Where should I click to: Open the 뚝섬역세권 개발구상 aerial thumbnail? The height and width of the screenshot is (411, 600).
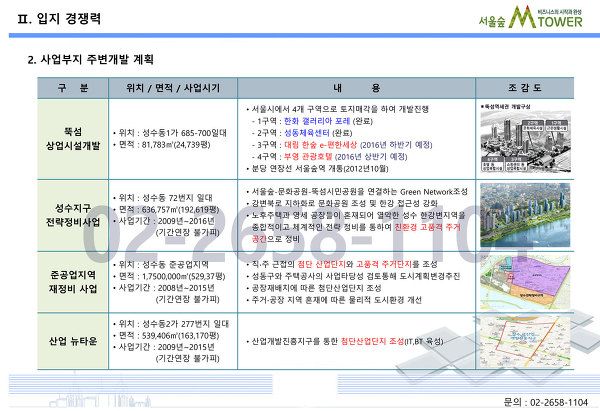click(525, 141)
